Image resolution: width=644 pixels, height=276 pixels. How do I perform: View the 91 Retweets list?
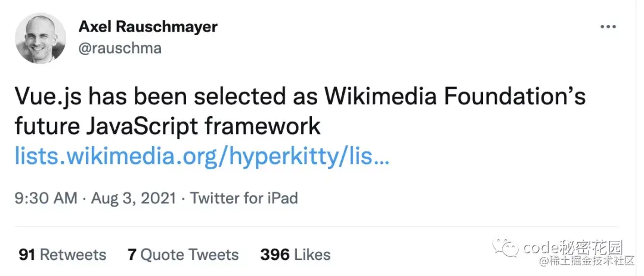pos(63,255)
